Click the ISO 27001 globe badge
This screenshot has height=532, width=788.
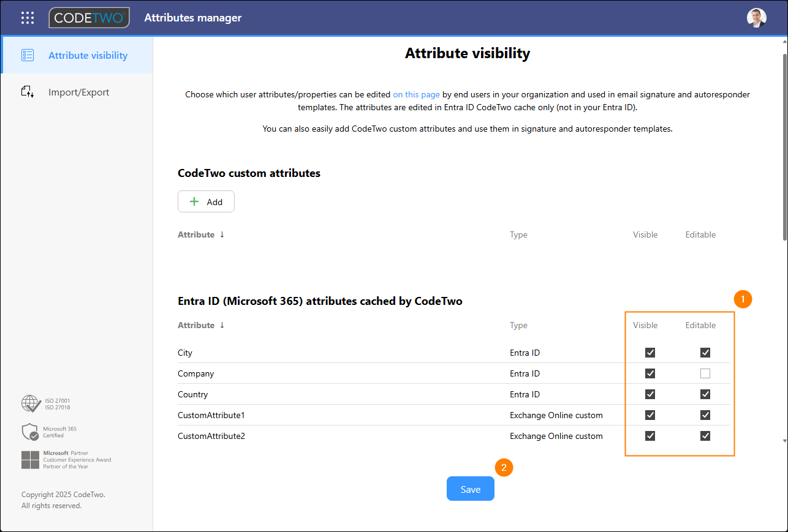coord(31,403)
